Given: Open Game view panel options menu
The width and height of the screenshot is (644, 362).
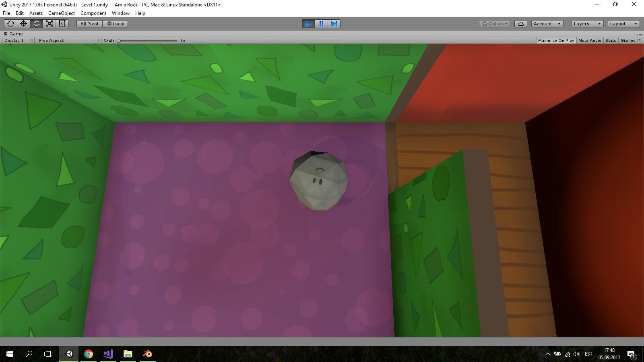Looking at the screenshot, I should tap(639, 35).
